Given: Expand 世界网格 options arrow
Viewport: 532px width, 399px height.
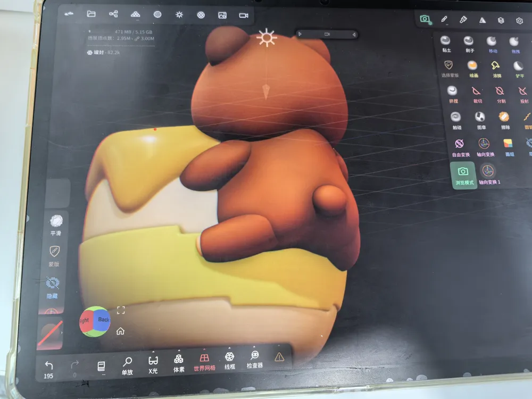Looking at the screenshot, I should click(204, 349).
